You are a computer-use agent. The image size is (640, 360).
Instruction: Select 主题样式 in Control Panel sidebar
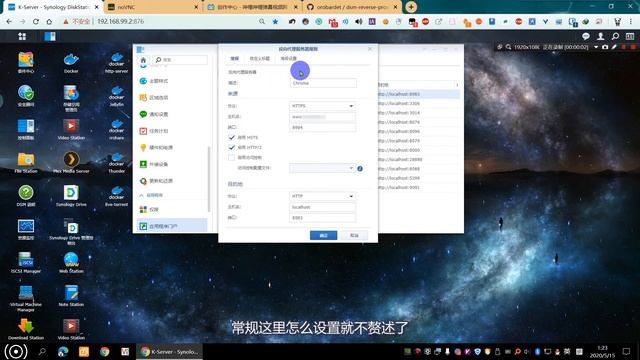coord(171,81)
